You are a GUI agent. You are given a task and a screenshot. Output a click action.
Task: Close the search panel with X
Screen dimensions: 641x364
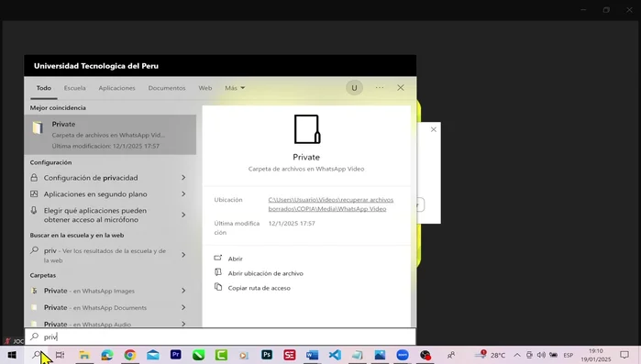pos(401,88)
